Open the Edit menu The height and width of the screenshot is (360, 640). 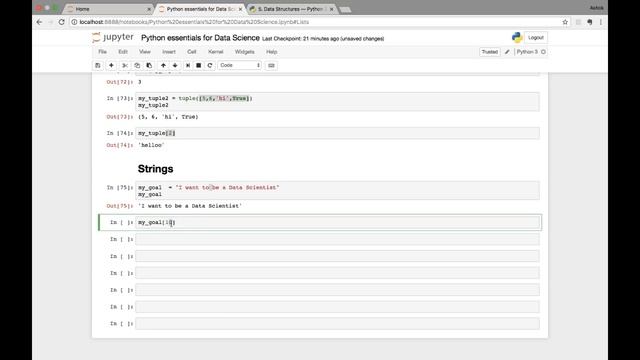coord(123,52)
